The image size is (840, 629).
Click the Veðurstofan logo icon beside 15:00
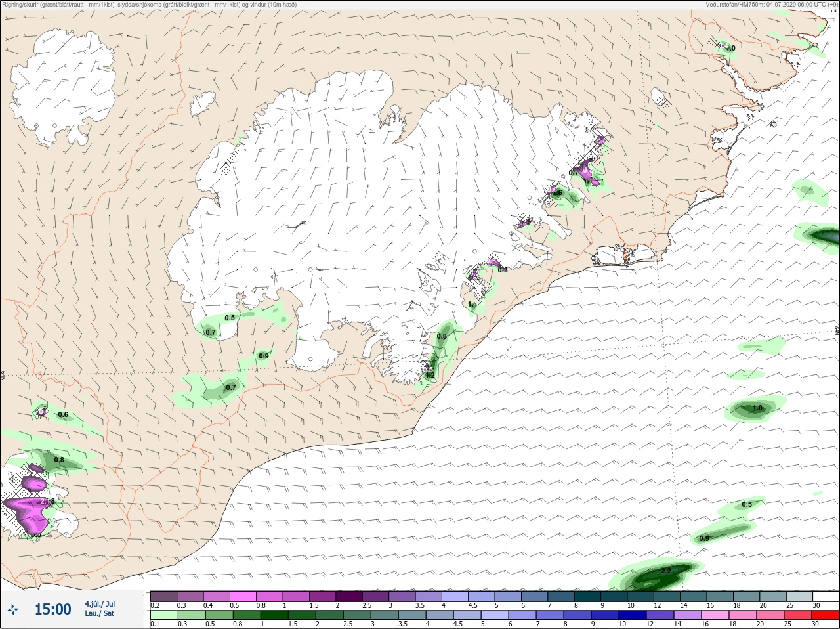(14, 609)
